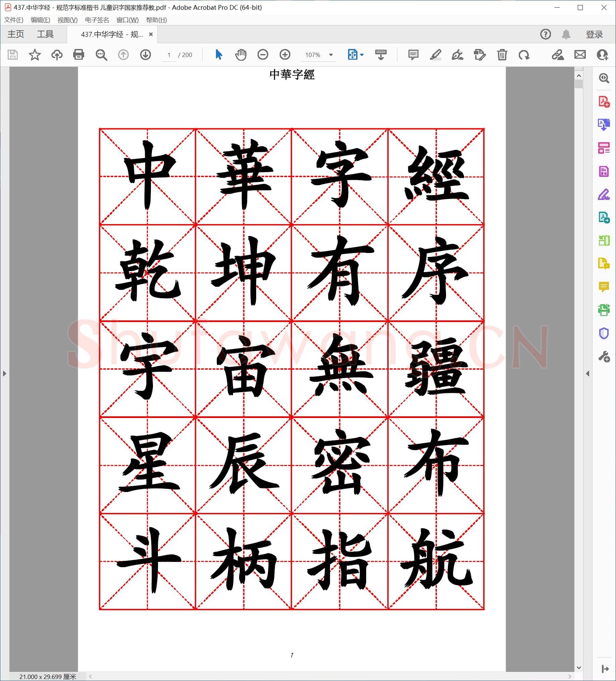Select the Hand tool in the toolbar

pyautogui.click(x=240, y=55)
